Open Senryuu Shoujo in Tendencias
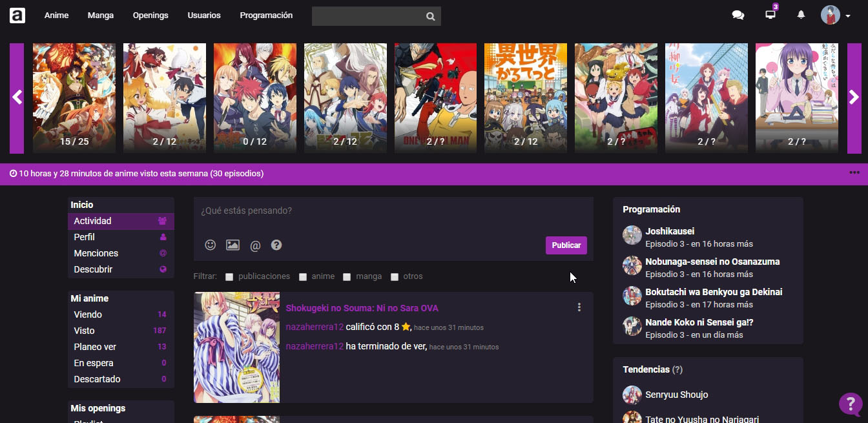The image size is (868, 423). (x=677, y=395)
